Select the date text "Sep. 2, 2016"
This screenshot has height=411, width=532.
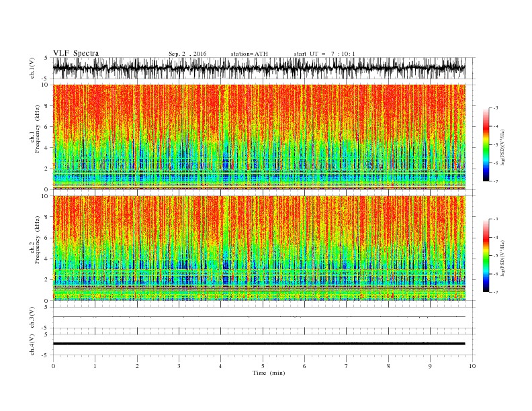(x=187, y=54)
